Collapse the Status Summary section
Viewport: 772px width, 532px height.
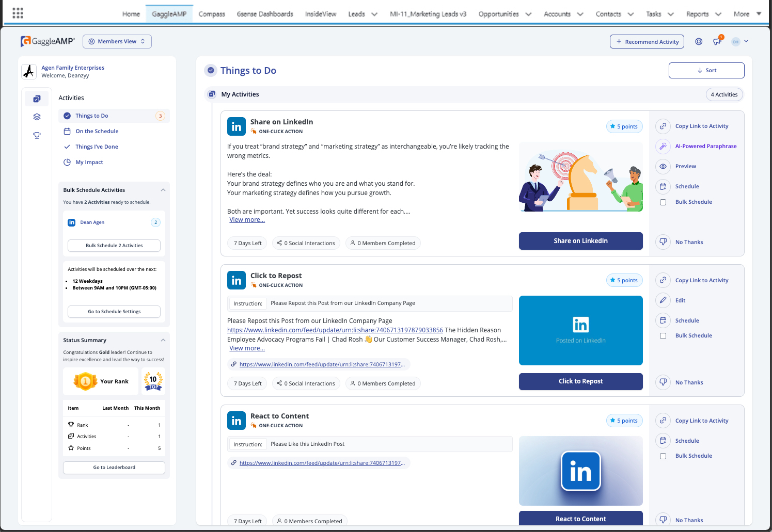163,340
